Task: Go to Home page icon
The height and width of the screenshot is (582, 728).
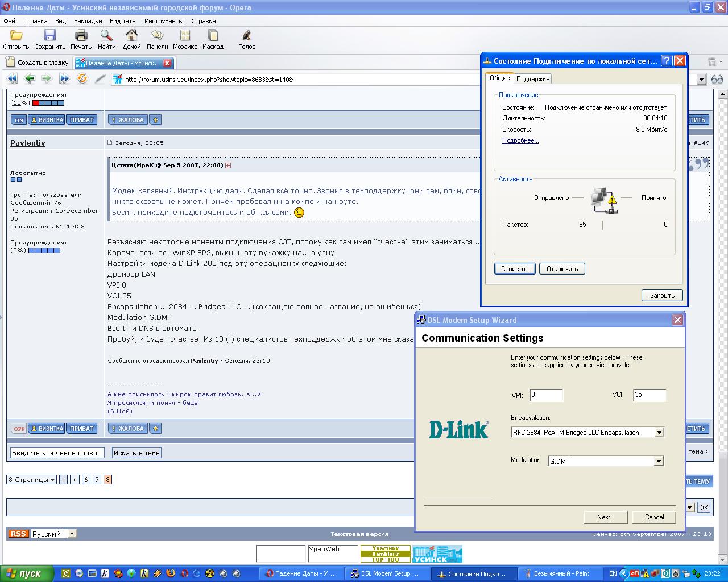Action: coord(131,36)
